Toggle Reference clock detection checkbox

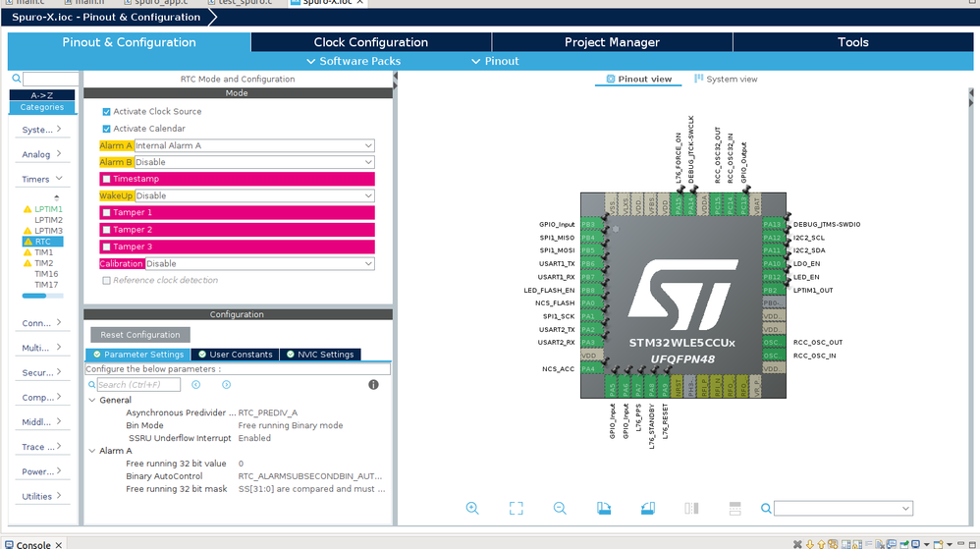106,281
